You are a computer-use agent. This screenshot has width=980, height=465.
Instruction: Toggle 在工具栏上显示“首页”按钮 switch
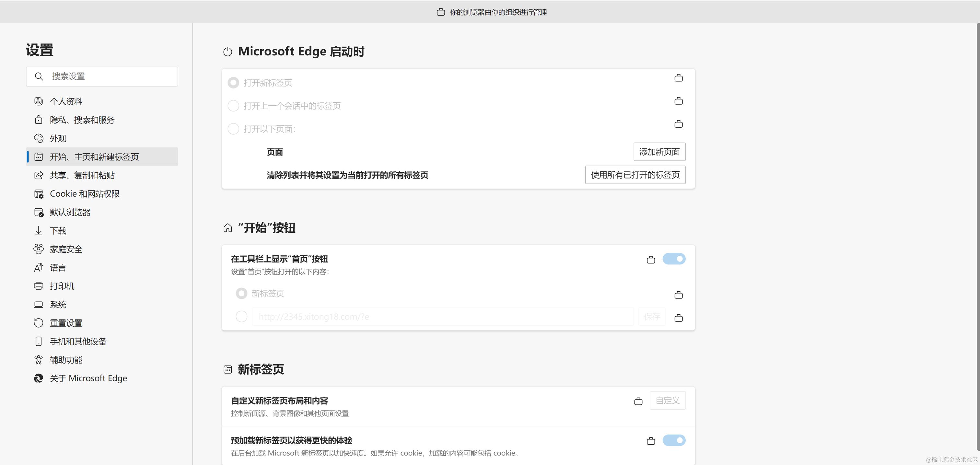point(674,259)
